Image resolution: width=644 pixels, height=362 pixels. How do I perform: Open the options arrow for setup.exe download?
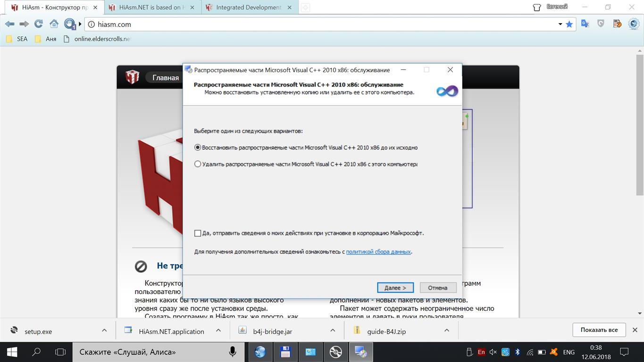click(104, 330)
